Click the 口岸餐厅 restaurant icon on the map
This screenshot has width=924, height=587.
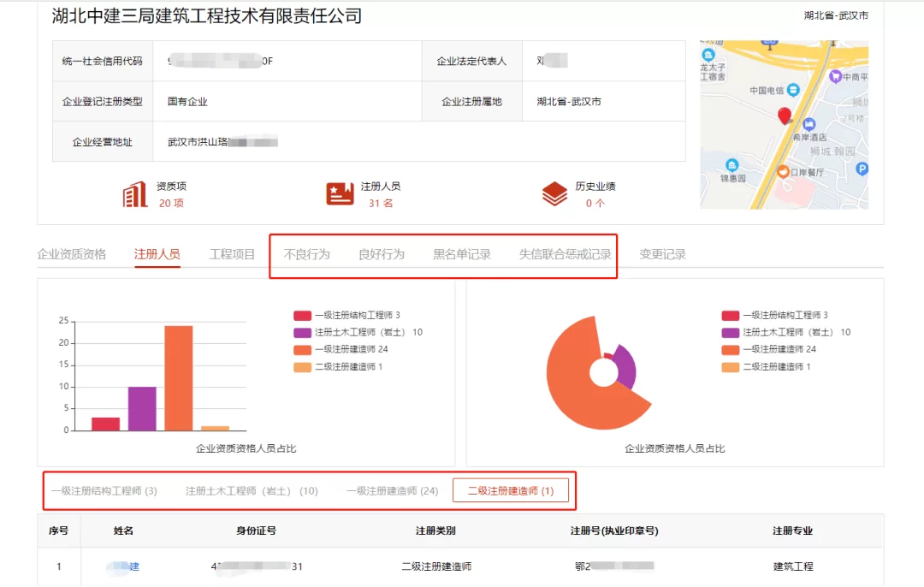[782, 172]
